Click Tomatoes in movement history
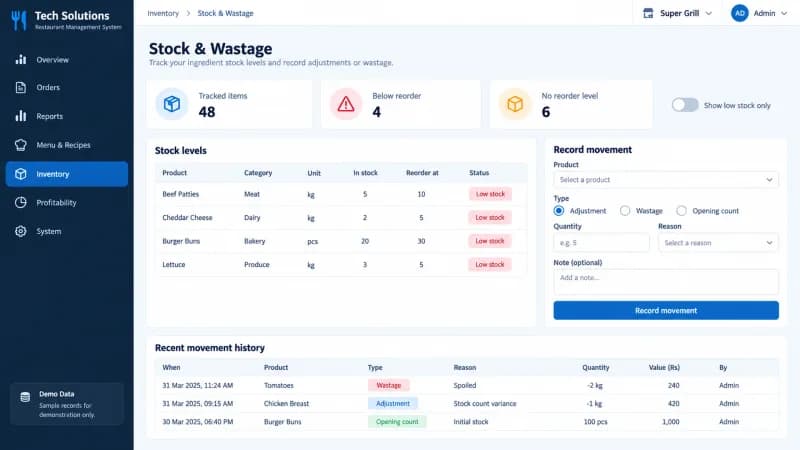800x450 pixels. tap(279, 385)
